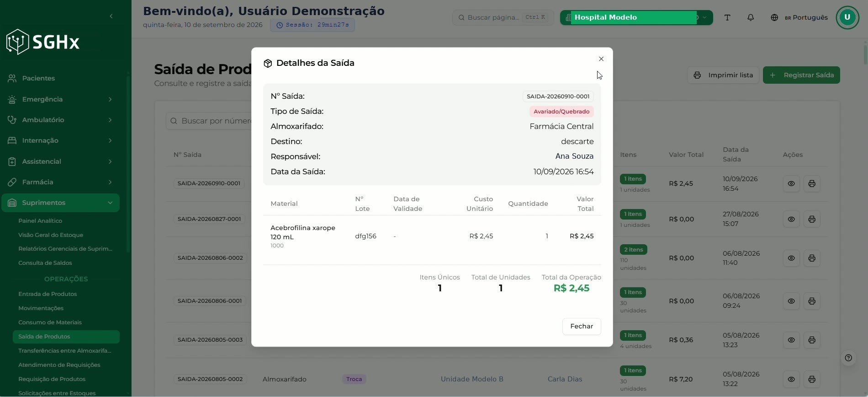Image resolution: width=868 pixels, height=397 pixels.
Task: Open the Pacientes menu
Action: (60, 78)
